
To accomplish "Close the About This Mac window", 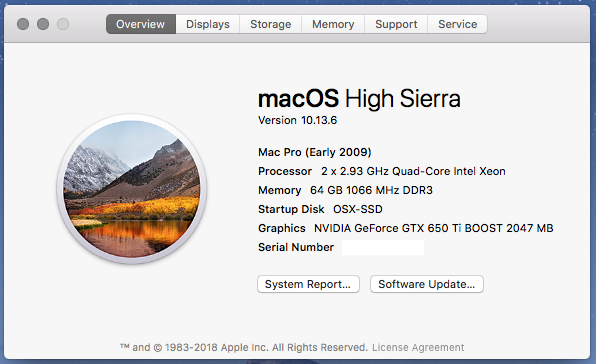I will click(x=23, y=24).
